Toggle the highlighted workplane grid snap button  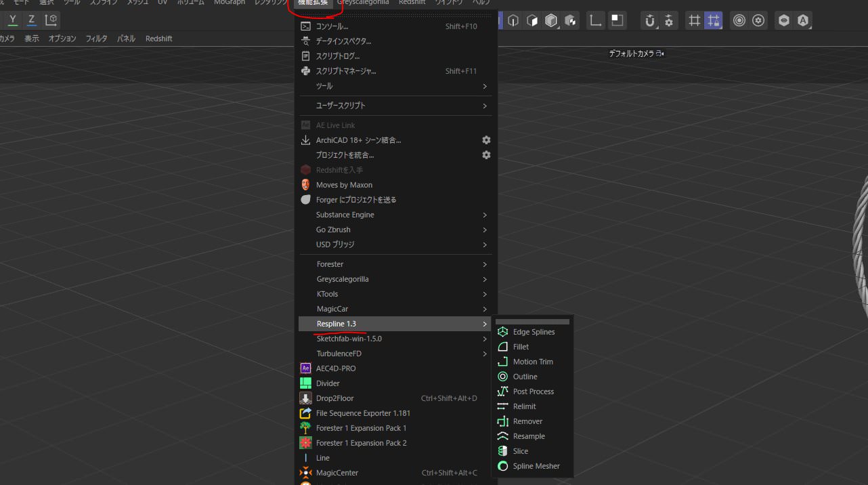click(x=713, y=21)
